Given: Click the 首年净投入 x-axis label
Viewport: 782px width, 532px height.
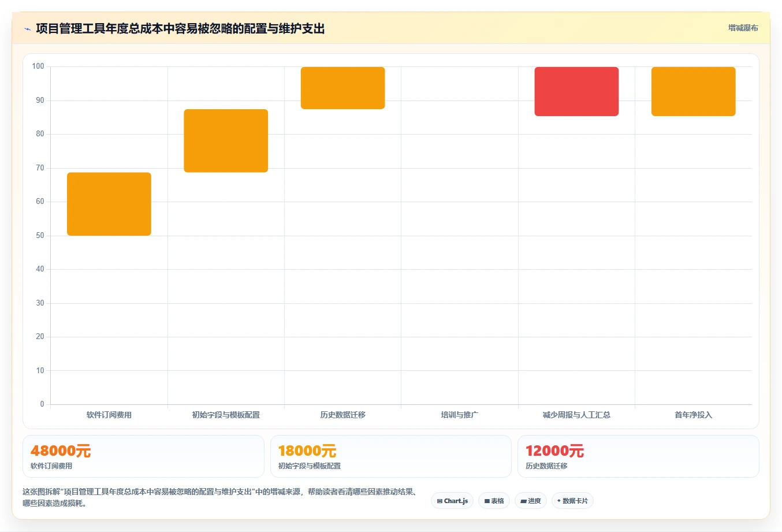Looking at the screenshot, I should point(693,415).
